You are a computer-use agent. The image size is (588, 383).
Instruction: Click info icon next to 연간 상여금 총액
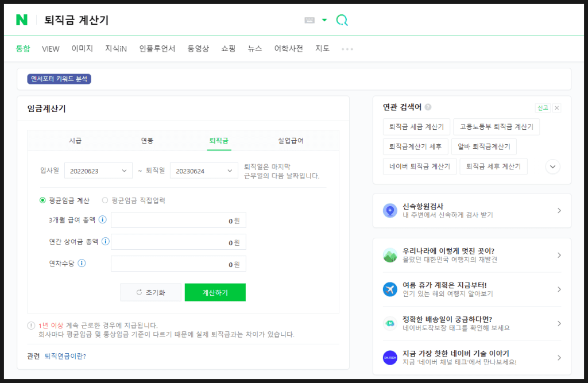[x=106, y=241]
